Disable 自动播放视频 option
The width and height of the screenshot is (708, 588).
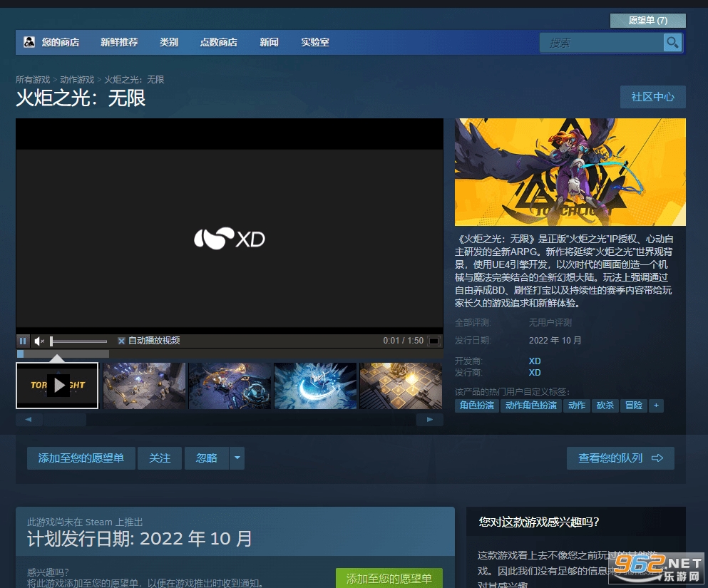click(121, 341)
